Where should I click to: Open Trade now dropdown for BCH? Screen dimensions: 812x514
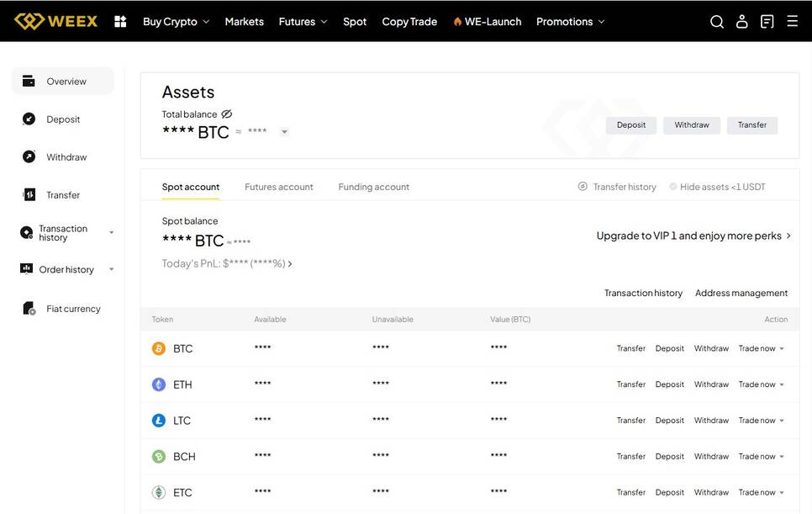point(762,457)
